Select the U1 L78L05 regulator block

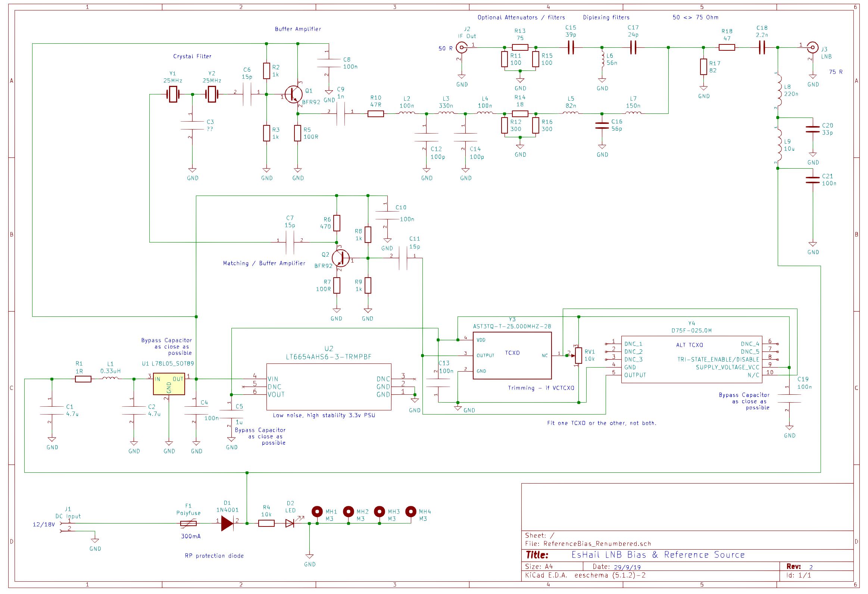tap(169, 384)
